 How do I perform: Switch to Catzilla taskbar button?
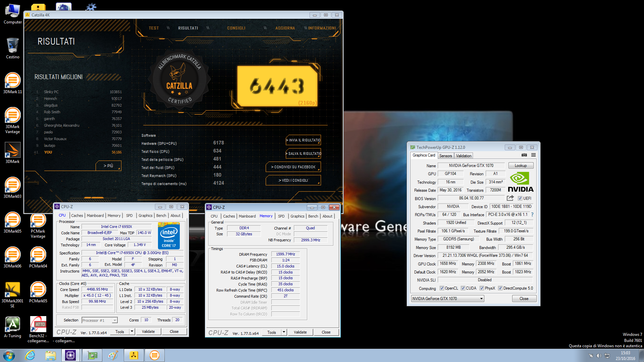click(133, 355)
